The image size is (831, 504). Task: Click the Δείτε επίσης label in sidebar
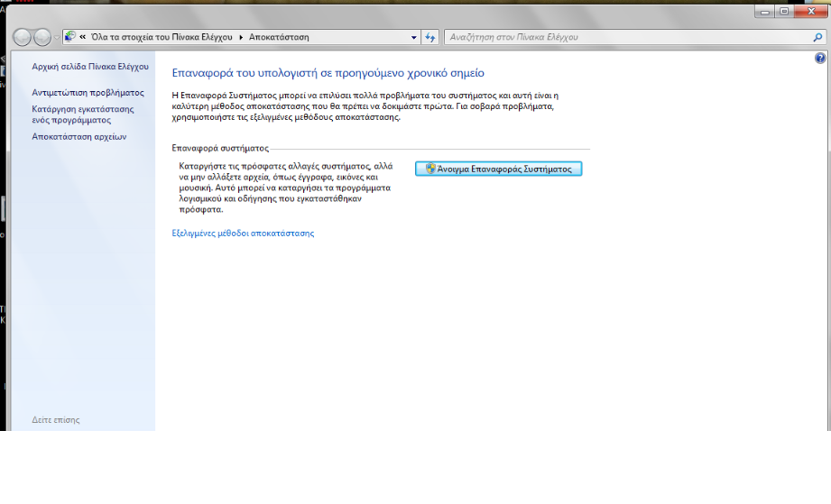pyautogui.click(x=56, y=420)
